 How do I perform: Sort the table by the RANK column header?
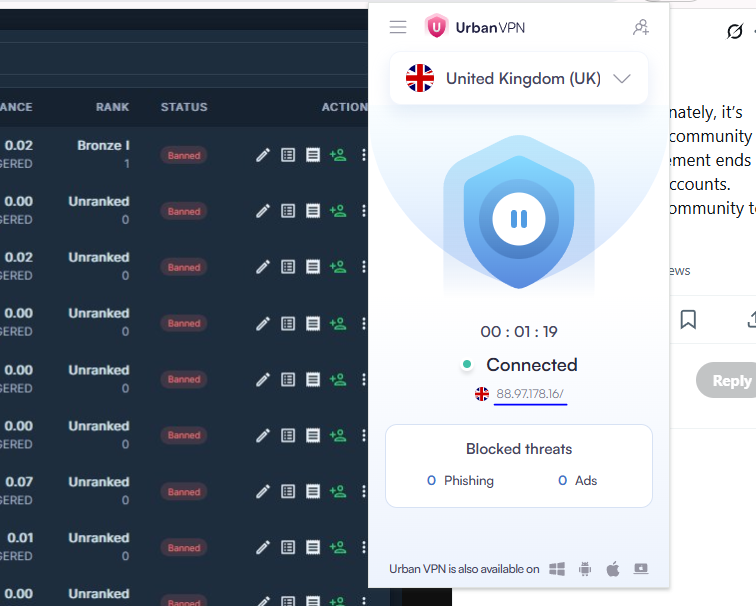pos(112,107)
